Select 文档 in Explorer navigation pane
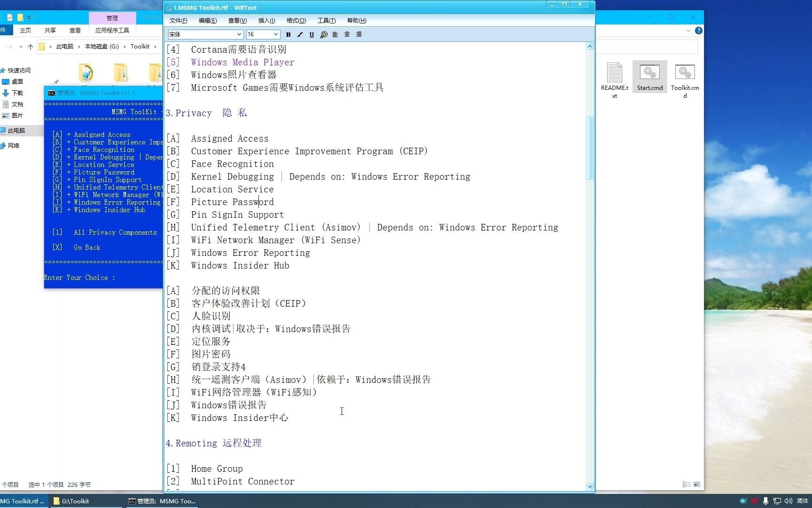Image resolution: width=812 pixels, height=508 pixels. 17,104
